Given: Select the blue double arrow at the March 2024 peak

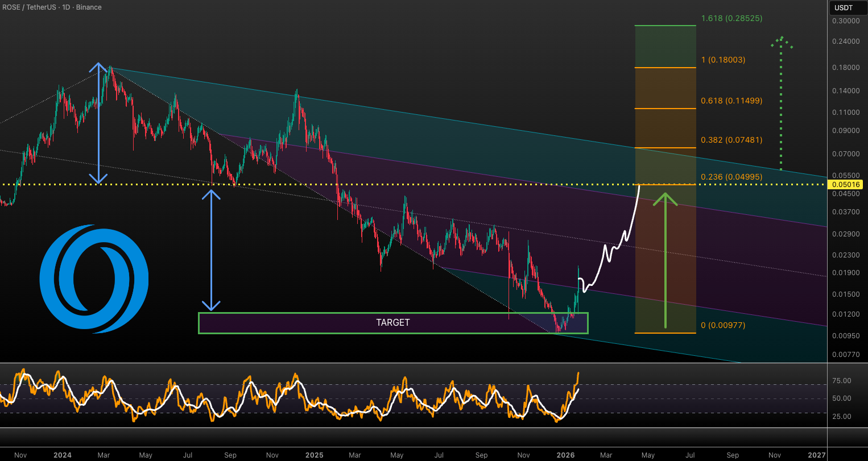Looking at the screenshot, I should (99, 123).
